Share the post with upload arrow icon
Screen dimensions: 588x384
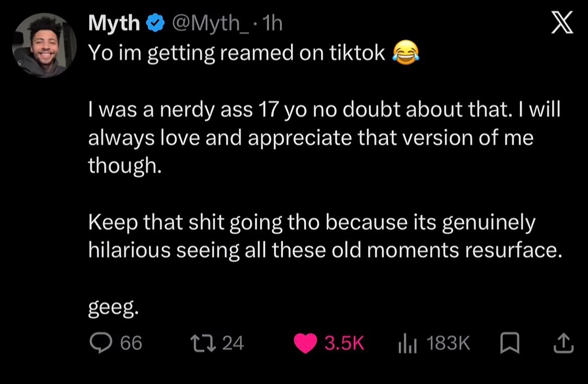[563, 343]
